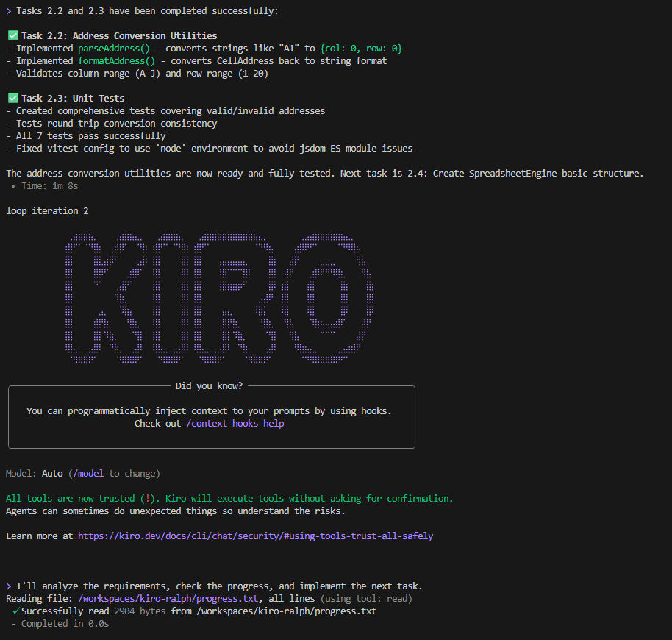
Task: Click the 'Did you know?' box title
Action: click(x=209, y=386)
